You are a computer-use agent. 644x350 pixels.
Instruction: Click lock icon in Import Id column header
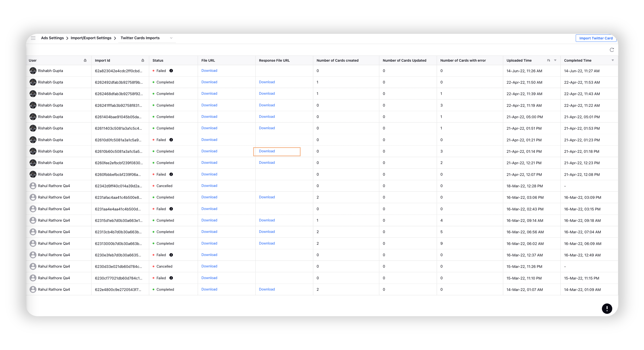coord(143,60)
